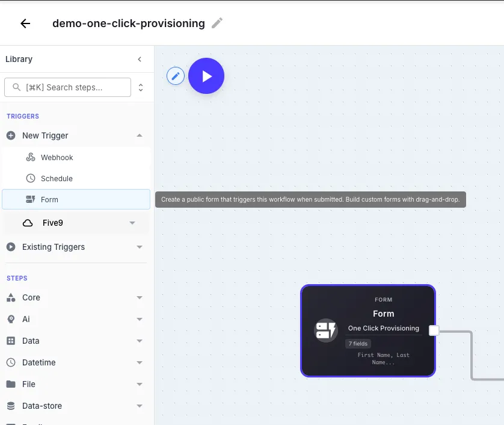Viewport: 504px width, 425px height.
Task: Collapse the Library panel with the chevron
Action: click(x=139, y=59)
